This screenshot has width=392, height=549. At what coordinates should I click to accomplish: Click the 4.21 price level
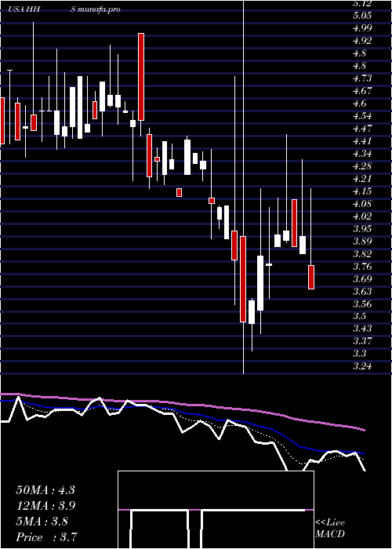click(362, 179)
